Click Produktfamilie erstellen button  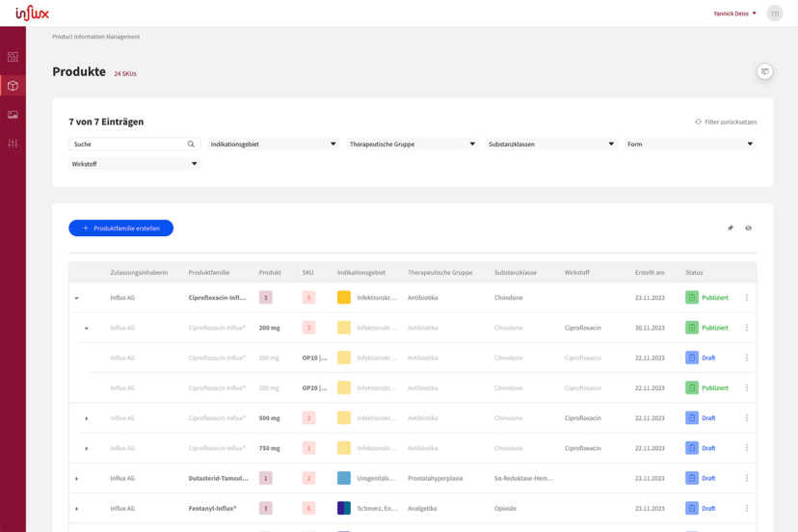[121, 228]
